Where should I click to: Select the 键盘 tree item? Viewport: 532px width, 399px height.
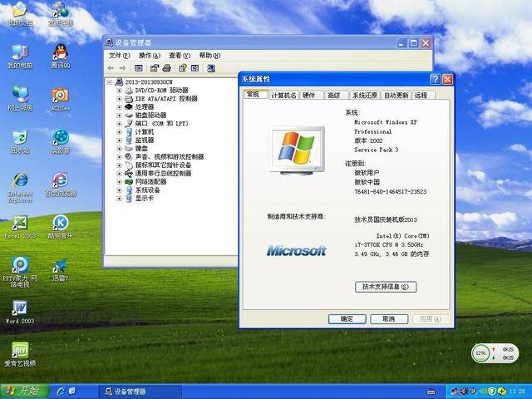click(141, 149)
